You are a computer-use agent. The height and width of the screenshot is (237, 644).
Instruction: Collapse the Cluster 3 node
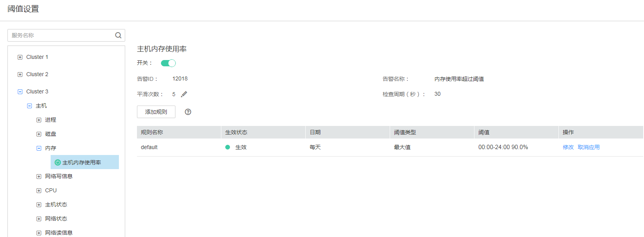click(x=20, y=92)
